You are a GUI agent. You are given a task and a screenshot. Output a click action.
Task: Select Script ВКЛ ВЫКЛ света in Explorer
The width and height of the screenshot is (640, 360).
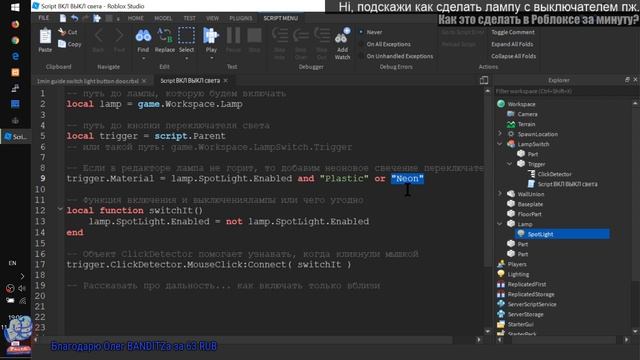pyautogui.click(x=567, y=184)
